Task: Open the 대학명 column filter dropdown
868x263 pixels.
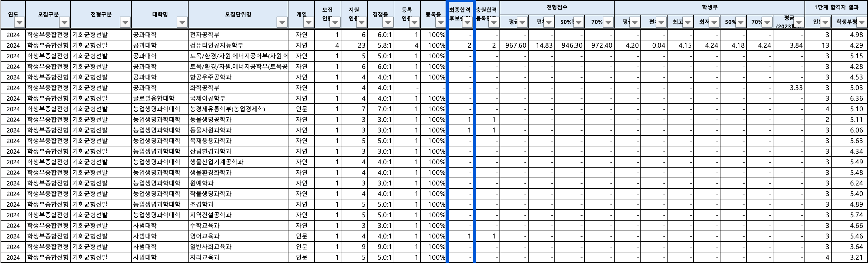Action: pos(182,22)
